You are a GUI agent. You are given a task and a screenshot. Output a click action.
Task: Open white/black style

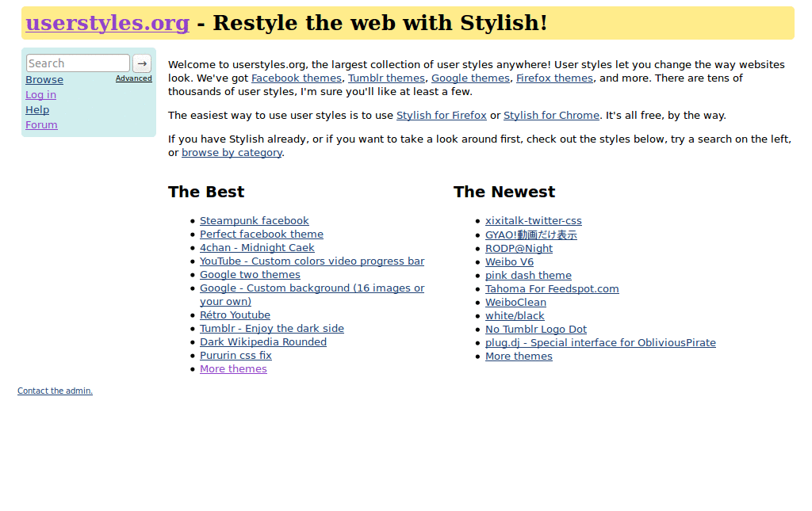(515, 315)
